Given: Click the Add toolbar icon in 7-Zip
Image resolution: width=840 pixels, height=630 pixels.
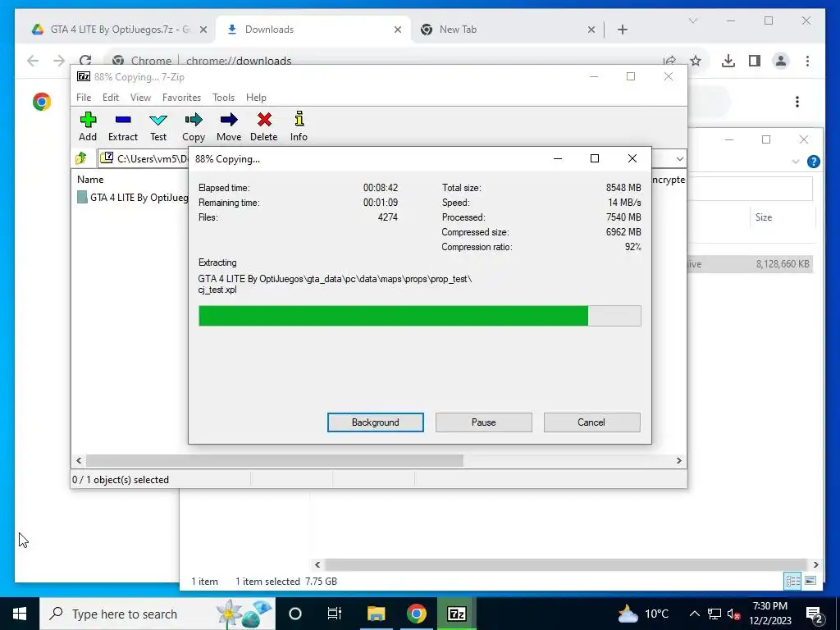Looking at the screenshot, I should [x=88, y=127].
